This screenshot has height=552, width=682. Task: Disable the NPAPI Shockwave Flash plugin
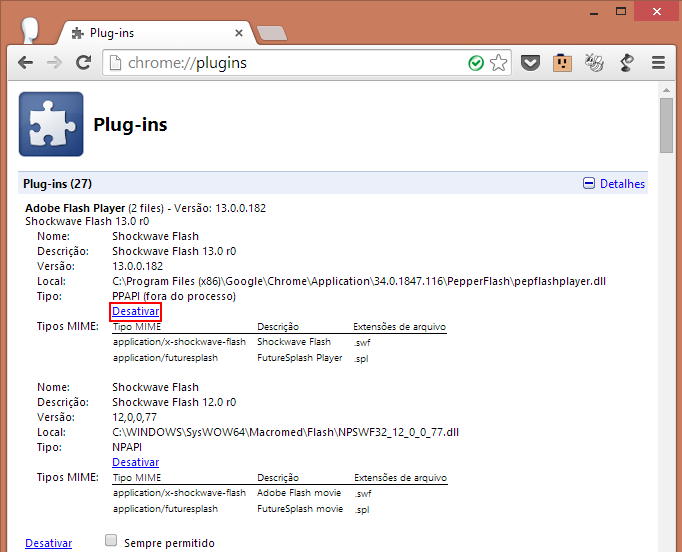click(136, 462)
